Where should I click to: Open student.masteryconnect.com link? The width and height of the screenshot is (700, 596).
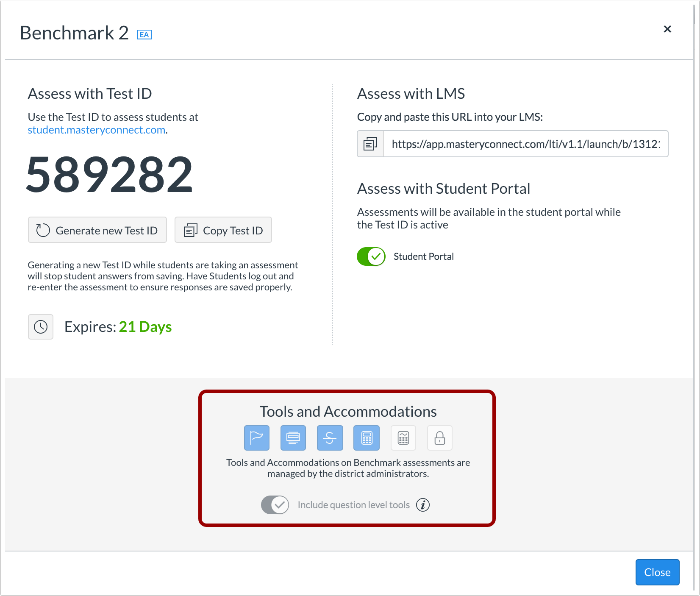(x=97, y=130)
